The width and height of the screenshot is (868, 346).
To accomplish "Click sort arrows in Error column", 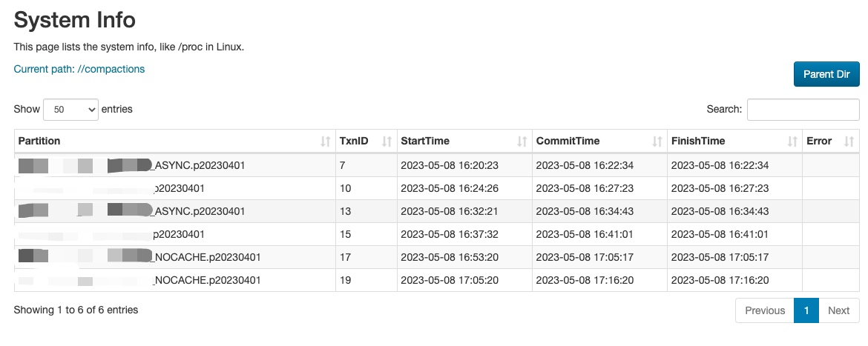I will click(849, 141).
